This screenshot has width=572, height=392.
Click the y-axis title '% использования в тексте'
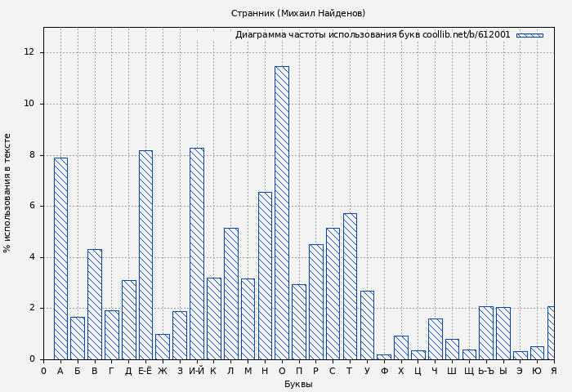[8, 193]
